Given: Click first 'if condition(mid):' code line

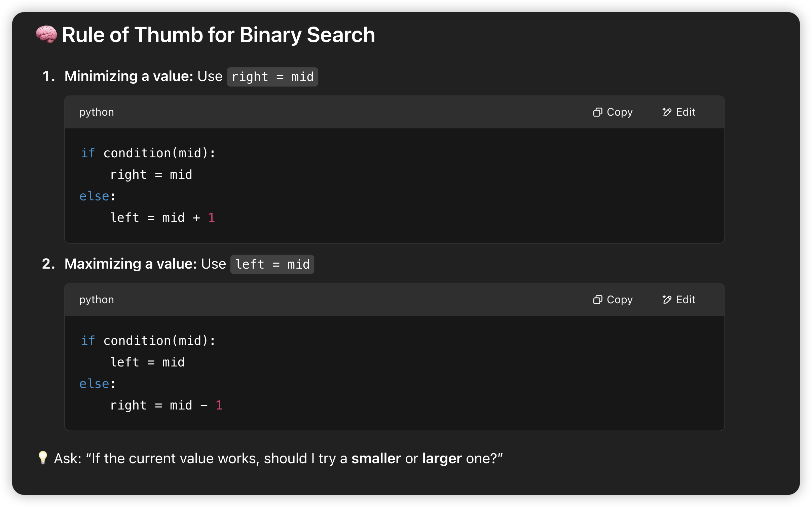Looking at the screenshot, I should coord(148,153).
